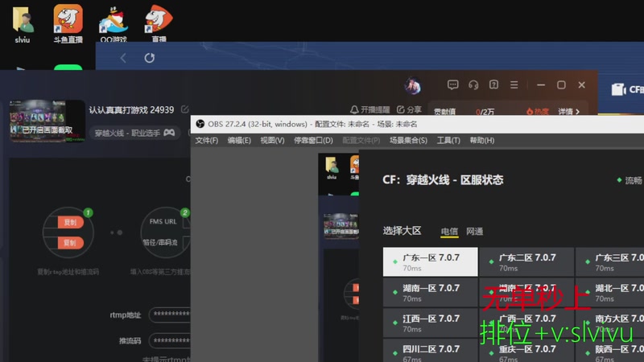Click the stream preview thumbnail 已开启画面截取
The width and height of the screenshot is (644, 362).
(x=47, y=121)
